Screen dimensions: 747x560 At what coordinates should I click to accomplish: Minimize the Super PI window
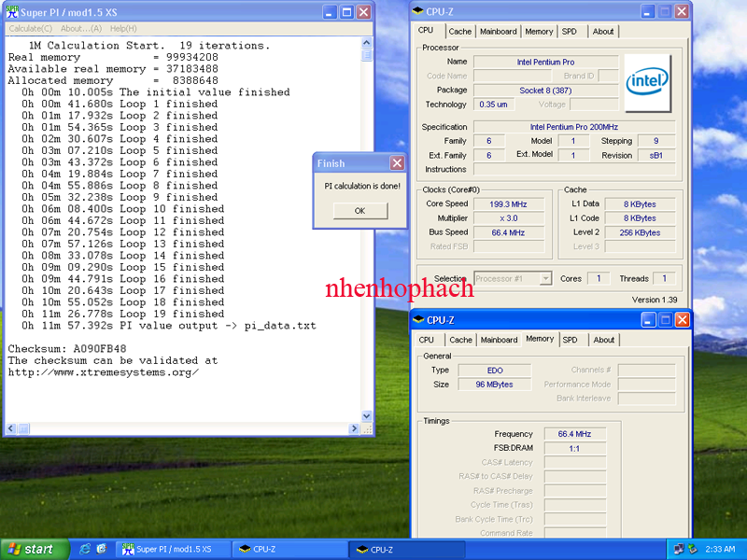click(330, 12)
